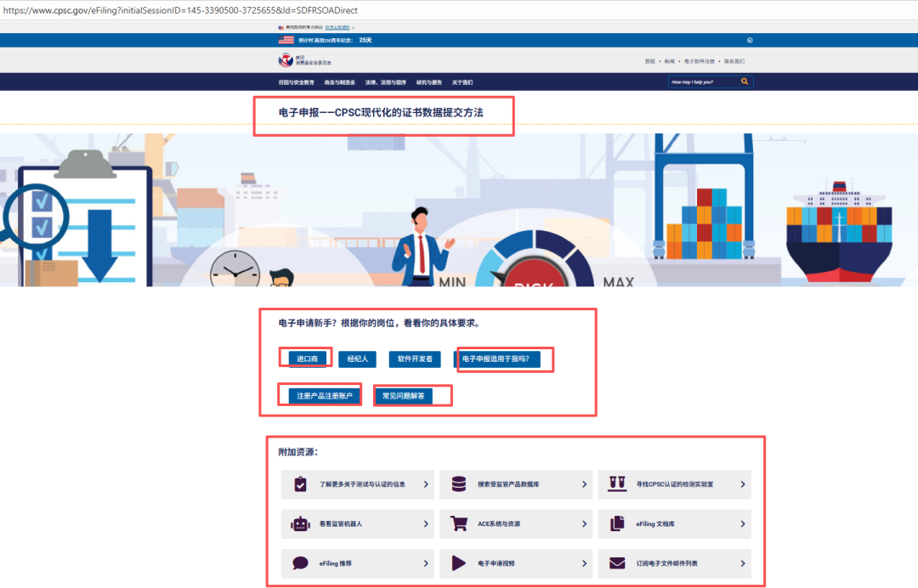Collapse the countdown banner with circle icon

pos(750,41)
